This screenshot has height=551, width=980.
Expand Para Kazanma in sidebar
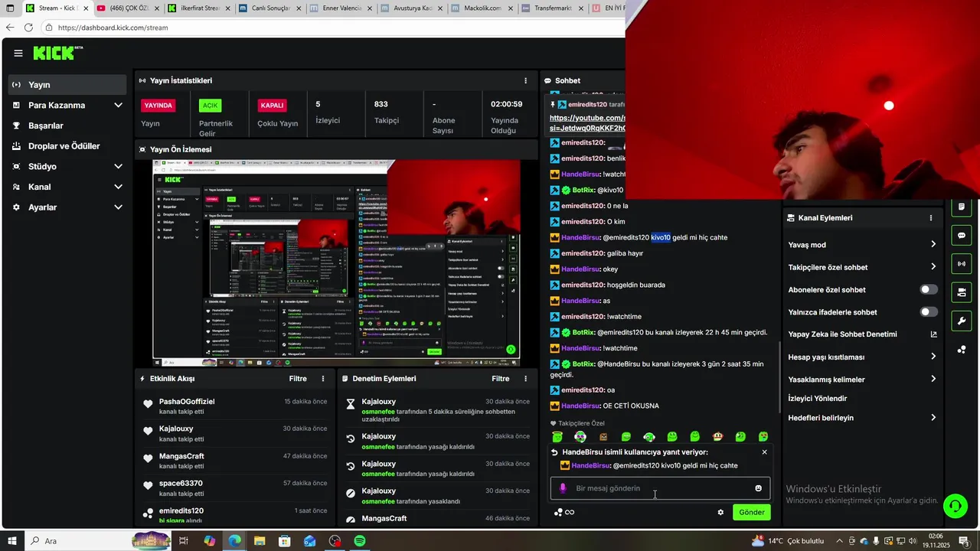tap(118, 105)
